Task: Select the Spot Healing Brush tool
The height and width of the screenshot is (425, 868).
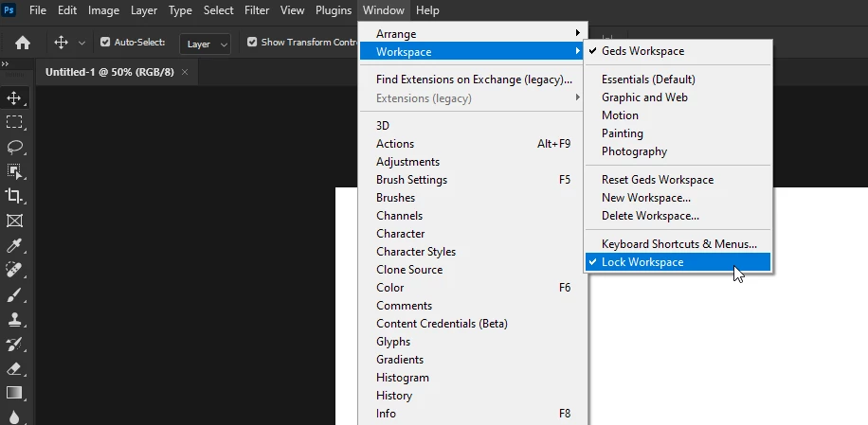Action: pos(14,270)
